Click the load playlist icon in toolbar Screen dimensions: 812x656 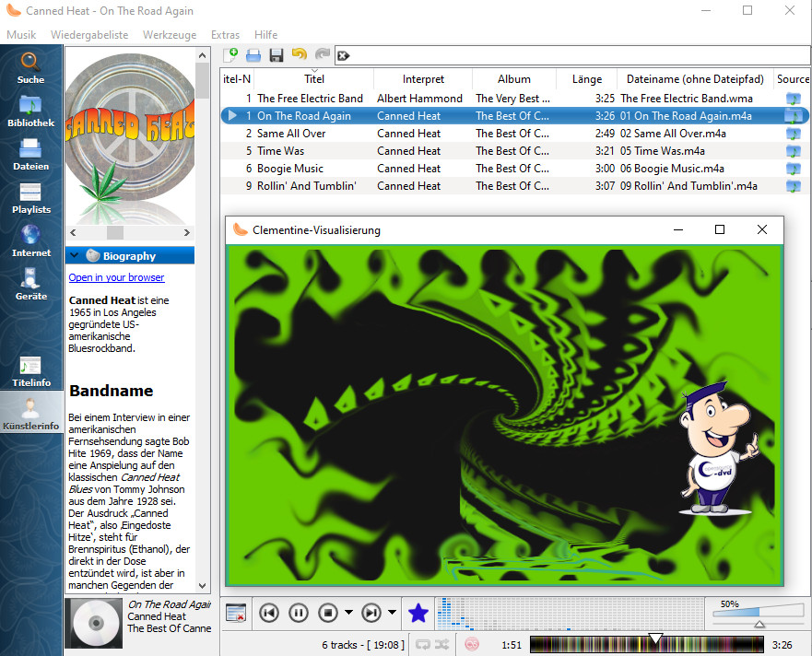pyautogui.click(x=253, y=55)
